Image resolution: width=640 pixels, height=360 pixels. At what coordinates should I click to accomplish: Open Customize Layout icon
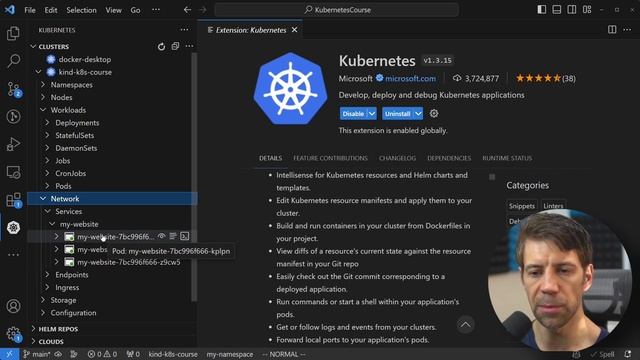click(587, 9)
